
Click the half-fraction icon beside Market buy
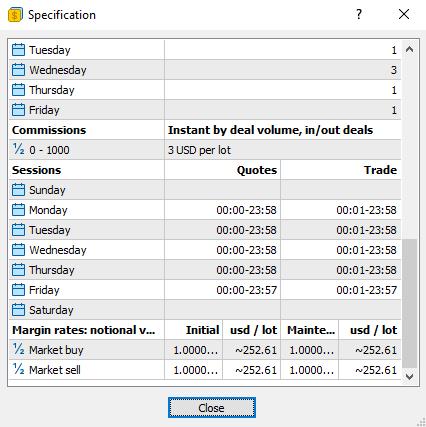click(x=19, y=349)
